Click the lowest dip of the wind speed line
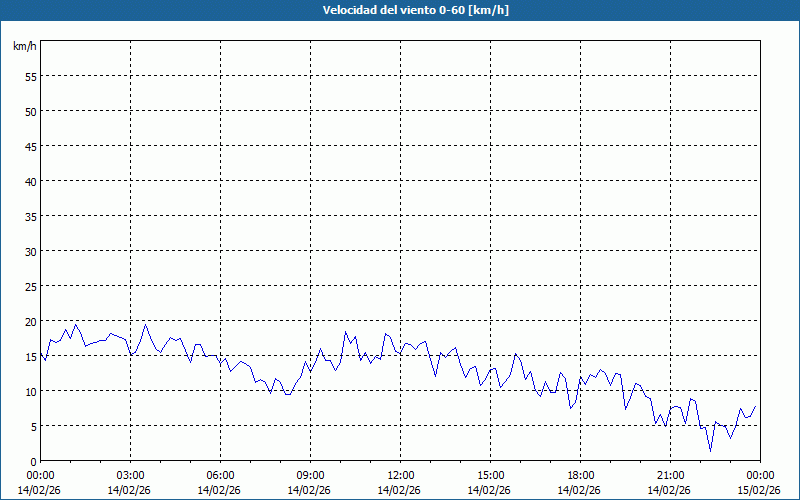The height and width of the screenshot is (500, 800). click(x=710, y=450)
